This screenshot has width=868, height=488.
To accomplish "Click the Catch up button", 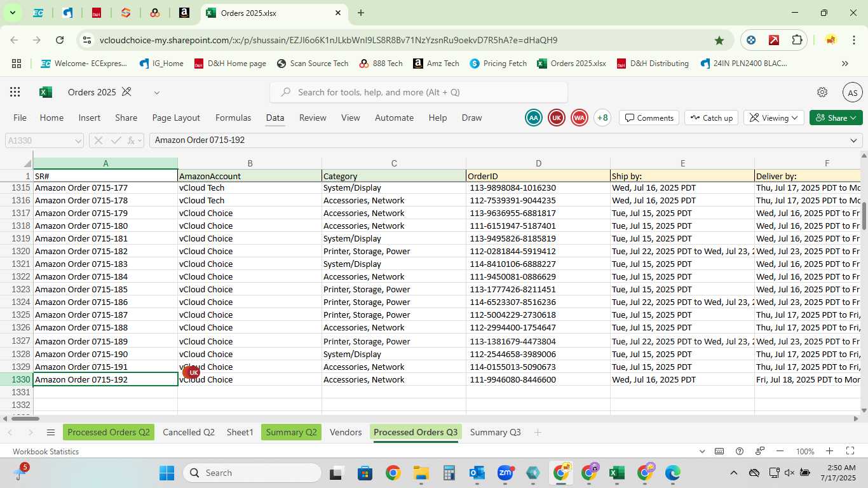I will point(711,118).
